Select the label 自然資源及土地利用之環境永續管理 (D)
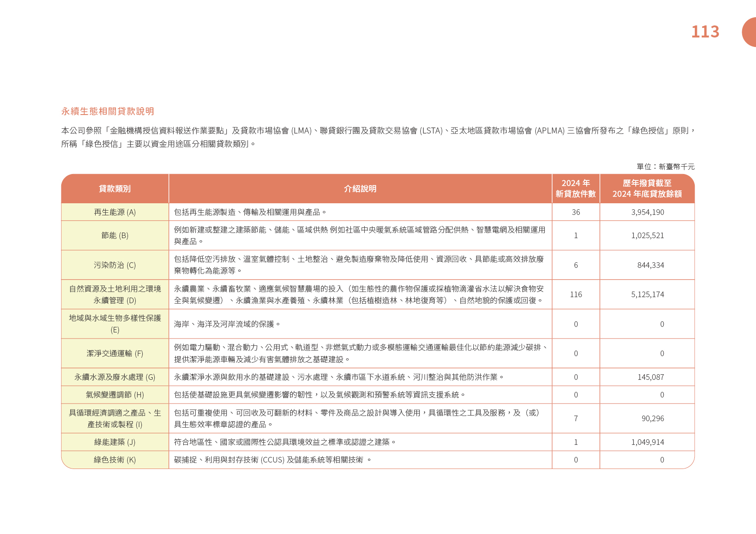756x534 pixels. tap(115, 295)
